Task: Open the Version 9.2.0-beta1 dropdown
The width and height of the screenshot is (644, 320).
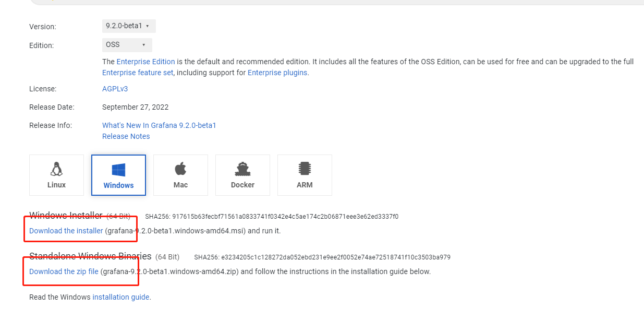Action: [x=129, y=26]
